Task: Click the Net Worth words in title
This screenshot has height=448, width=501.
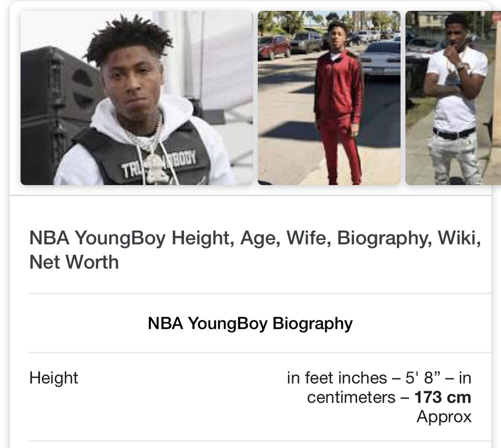Action: [x=74, y=262]
